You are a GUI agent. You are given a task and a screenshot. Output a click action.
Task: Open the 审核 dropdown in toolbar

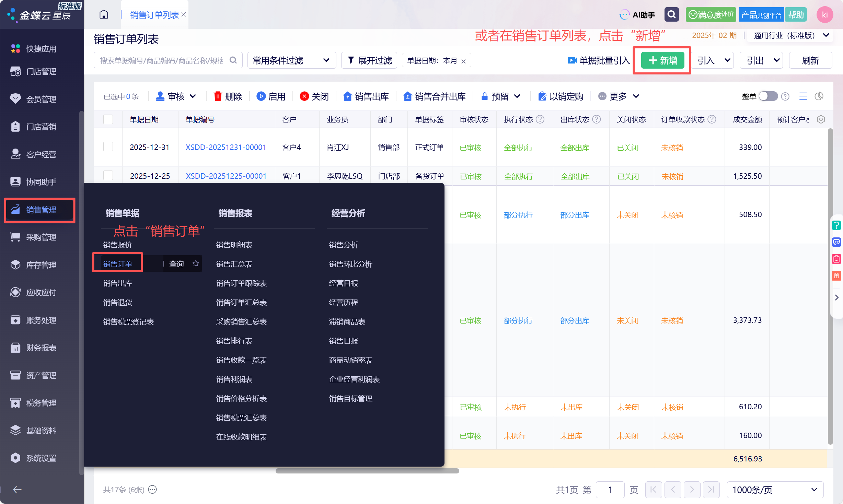pyautogui.click(x=176, y=96)
